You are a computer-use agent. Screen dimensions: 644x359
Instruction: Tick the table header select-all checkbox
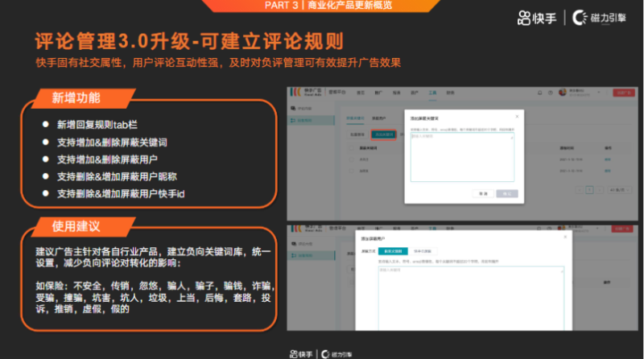pyautogui.click(x=351, y=148)
